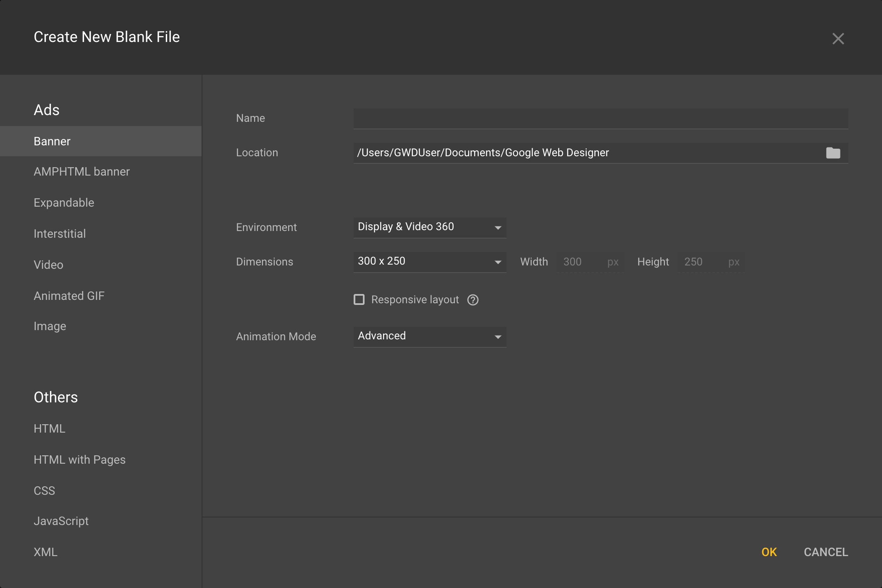
Task: Select Animated GIF in sidebar
Action: click(69, 296)
